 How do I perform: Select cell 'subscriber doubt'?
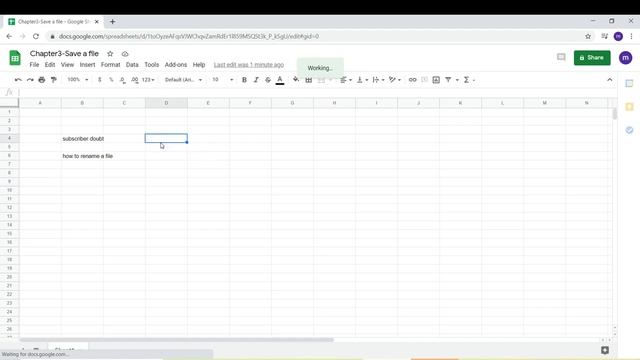(x=83, y=139)
